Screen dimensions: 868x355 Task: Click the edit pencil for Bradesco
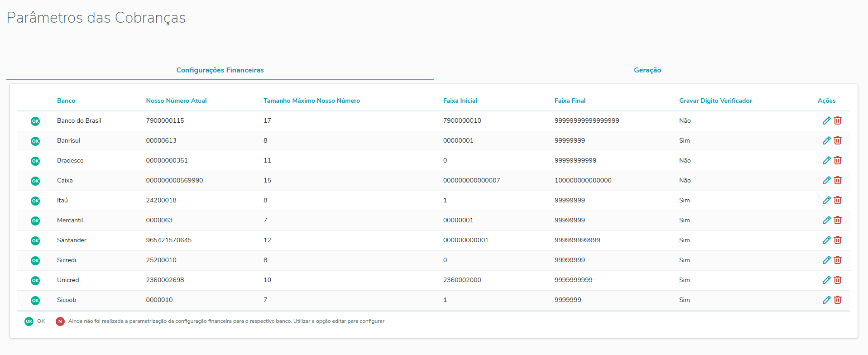click(x=826, y=160)
